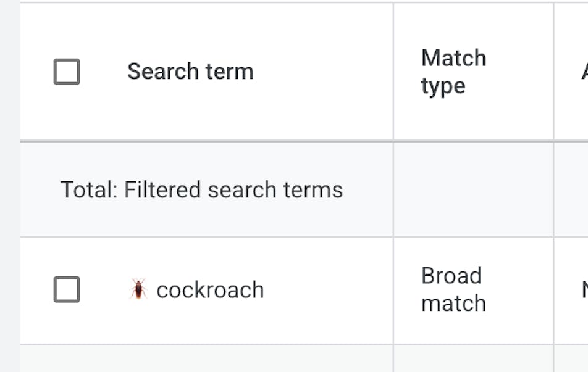Screen dimensions: 588x372
Task: Click the partial bottom row's cut-off third column cell
Action: [x=571, y=359]
